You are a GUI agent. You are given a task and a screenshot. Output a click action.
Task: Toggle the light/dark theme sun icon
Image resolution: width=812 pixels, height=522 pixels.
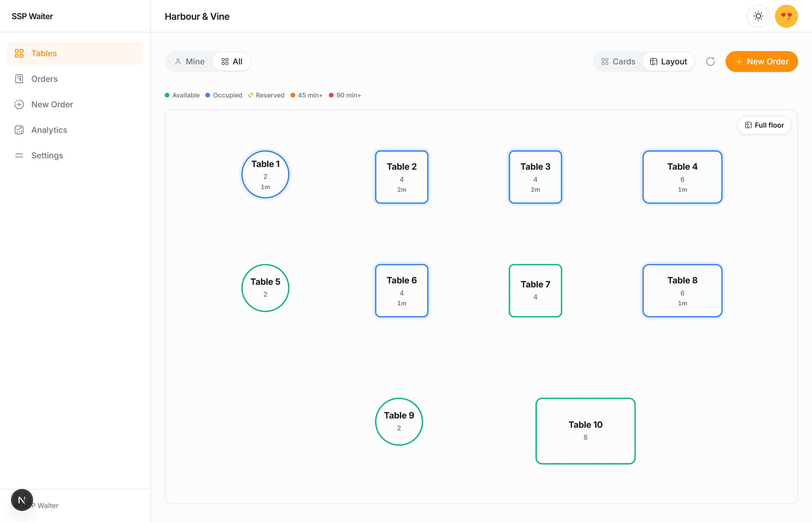[758, 16]
